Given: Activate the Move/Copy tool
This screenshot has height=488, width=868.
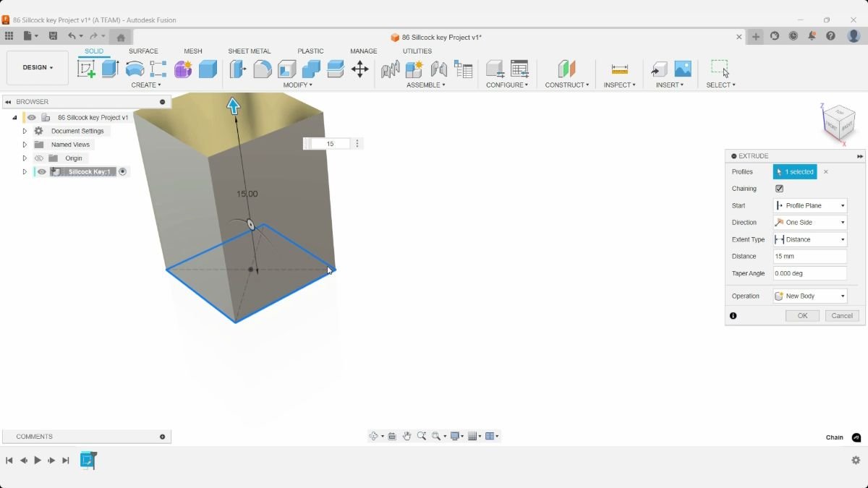Looking at the screenshot, I should click(x=359, y=69).
